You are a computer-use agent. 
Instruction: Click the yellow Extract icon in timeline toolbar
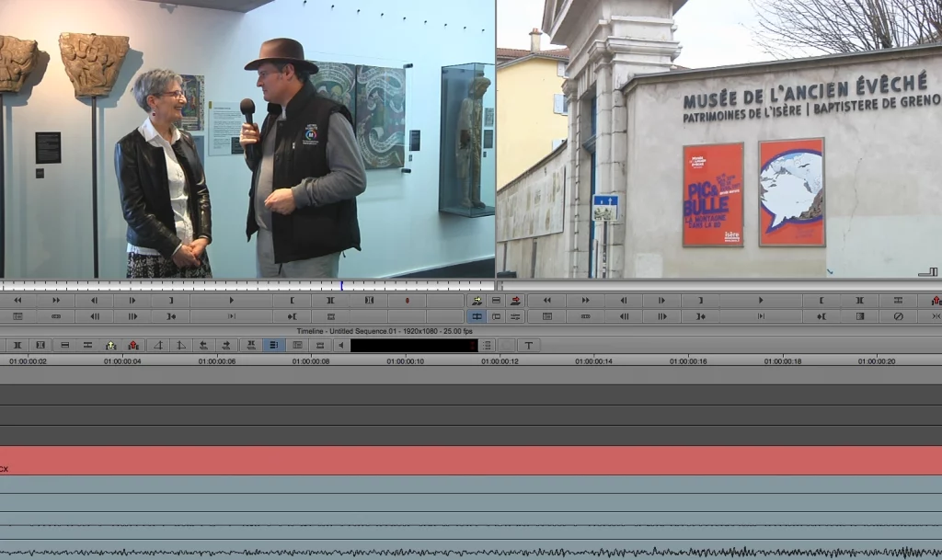point(110,346)
